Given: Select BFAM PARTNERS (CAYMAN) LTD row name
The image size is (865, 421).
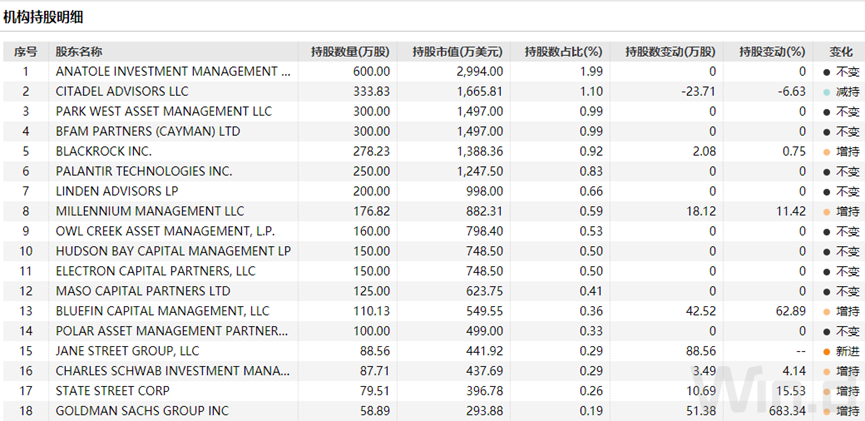Looking at the screenshot, I should click(x=148, y=131).
